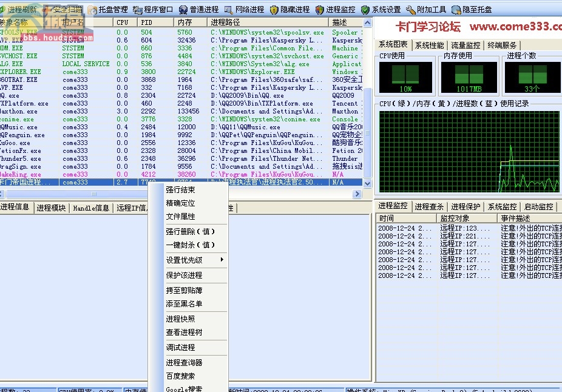The image size is (562, 392).
Task: Select 文件属性 menu entry
Action: point(180,217)
